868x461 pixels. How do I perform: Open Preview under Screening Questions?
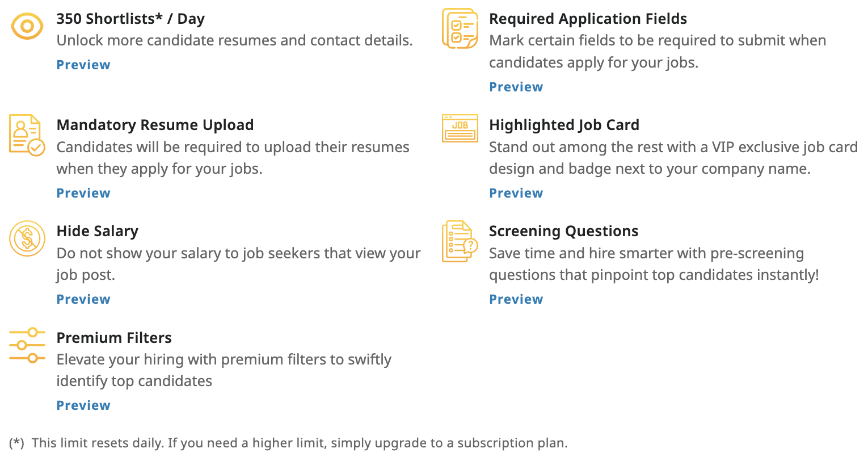pyautogui.click(x=516, y=299)
